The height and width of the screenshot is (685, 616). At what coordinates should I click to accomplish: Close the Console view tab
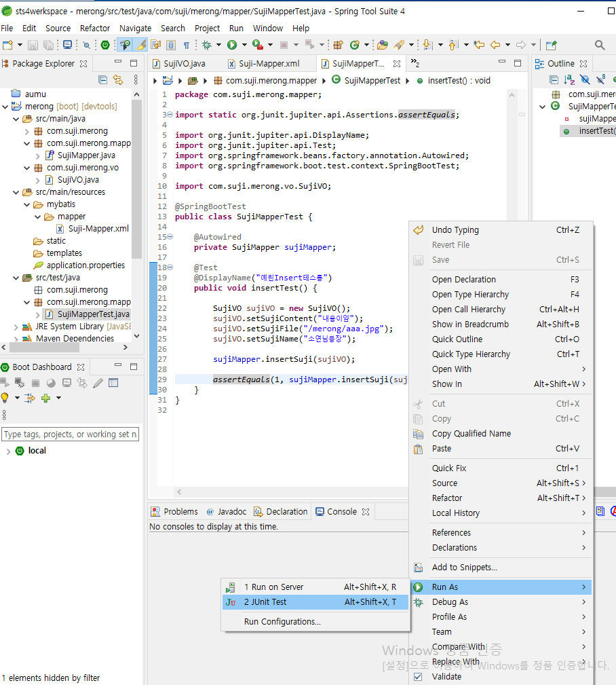click(366, 512)
